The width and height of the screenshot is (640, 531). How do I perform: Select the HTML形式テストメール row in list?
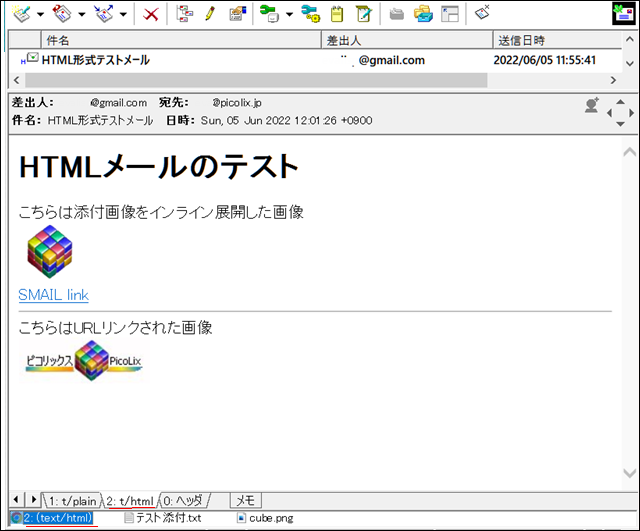[315, 60]
